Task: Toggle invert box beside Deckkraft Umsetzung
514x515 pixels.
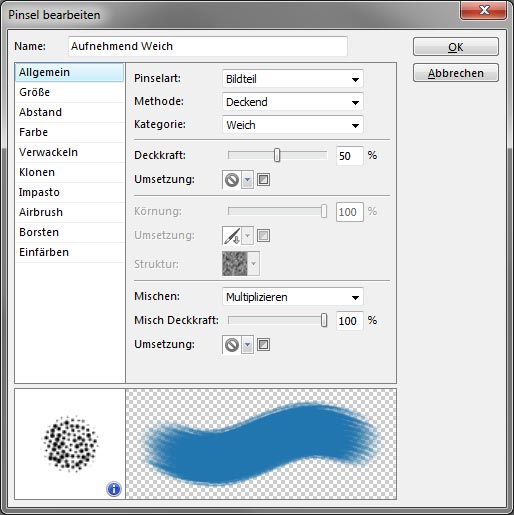Action: pos(263,180)
